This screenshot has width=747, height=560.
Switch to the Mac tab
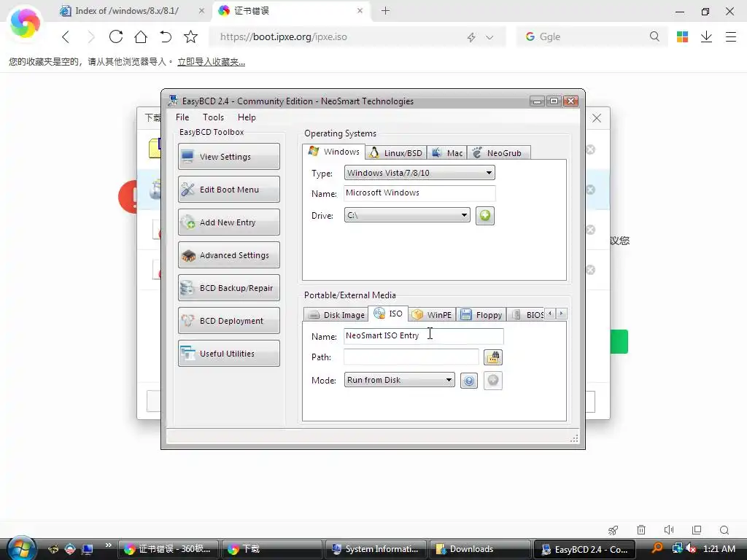tap(447, 153)
